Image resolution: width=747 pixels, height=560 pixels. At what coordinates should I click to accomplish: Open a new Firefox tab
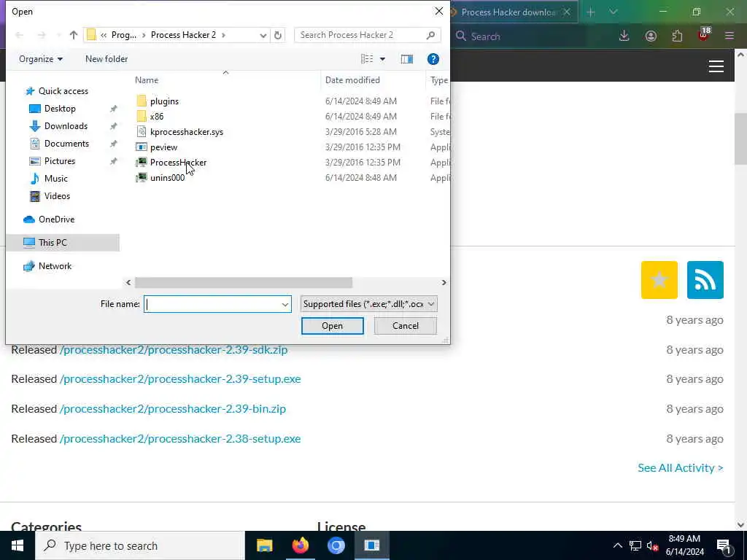(591, 12)
